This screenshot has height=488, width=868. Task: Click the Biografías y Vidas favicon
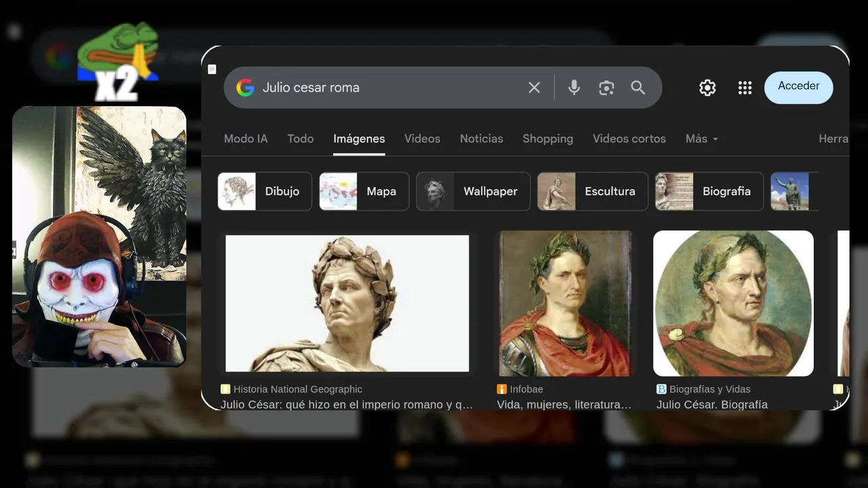click(x=661, y=389)
